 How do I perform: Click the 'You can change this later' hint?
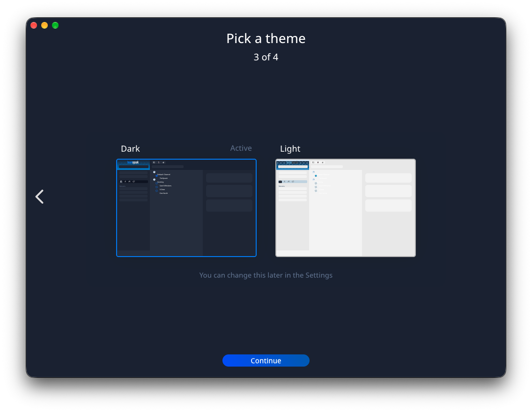pos(266,275)
